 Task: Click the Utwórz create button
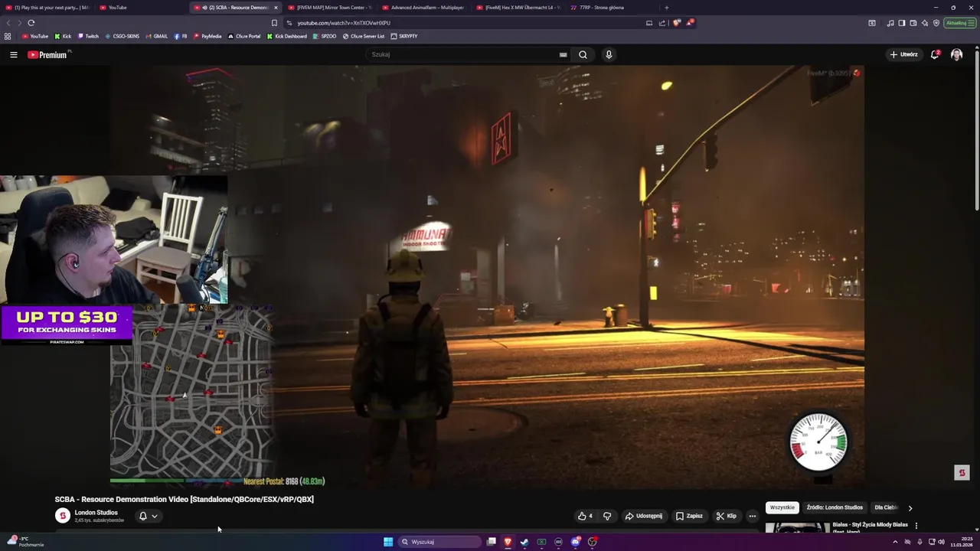click(903, 54)
